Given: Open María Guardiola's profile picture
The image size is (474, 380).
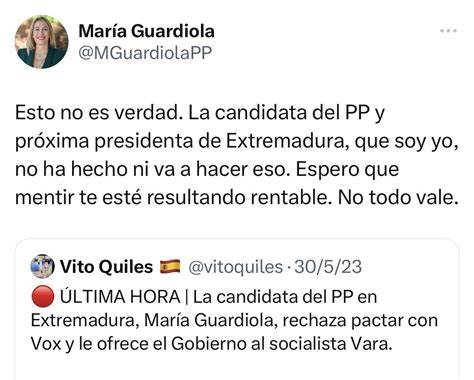Looking at the screenshot, I should click(x=42, y=42).
